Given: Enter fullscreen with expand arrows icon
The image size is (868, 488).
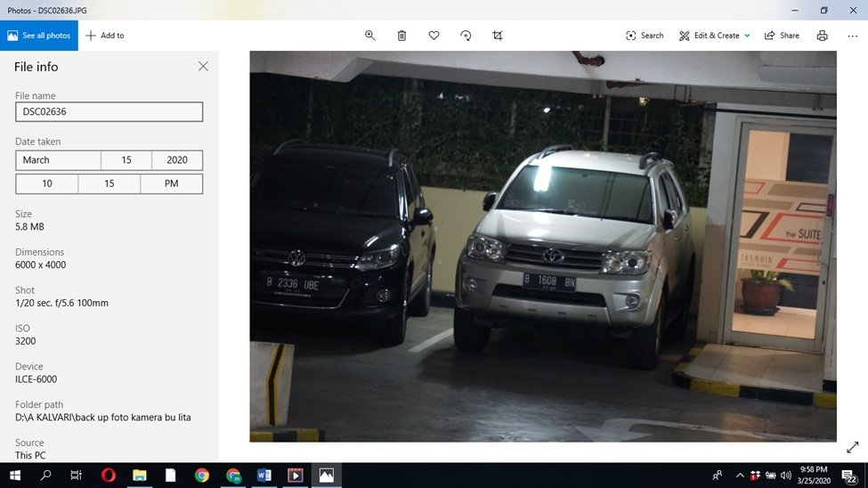Looking at the screenshot, I should coord(853,448).
